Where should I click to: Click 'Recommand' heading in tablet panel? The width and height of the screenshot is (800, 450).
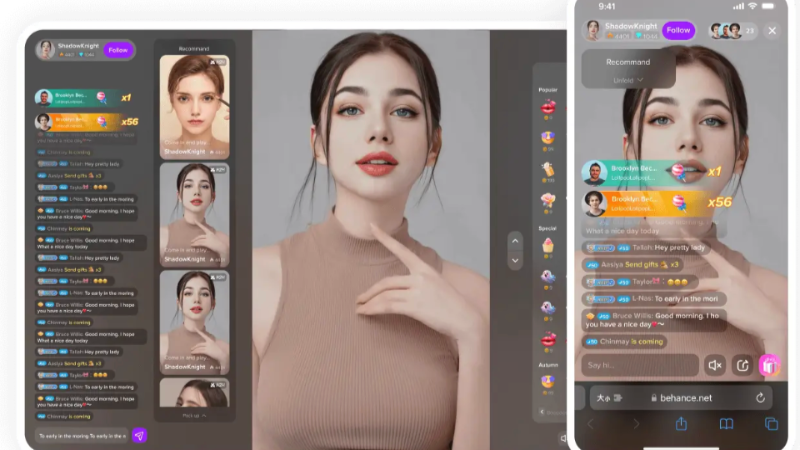pyautogui.click(x=194, y=48)
